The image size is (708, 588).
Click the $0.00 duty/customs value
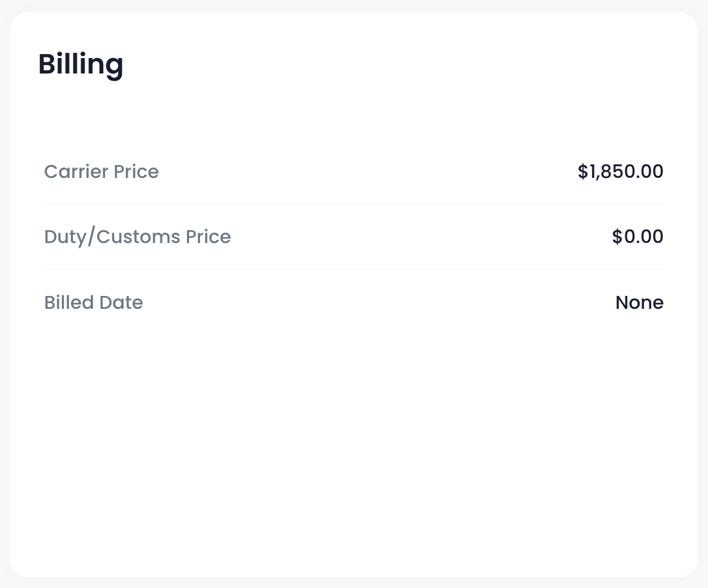638,237
